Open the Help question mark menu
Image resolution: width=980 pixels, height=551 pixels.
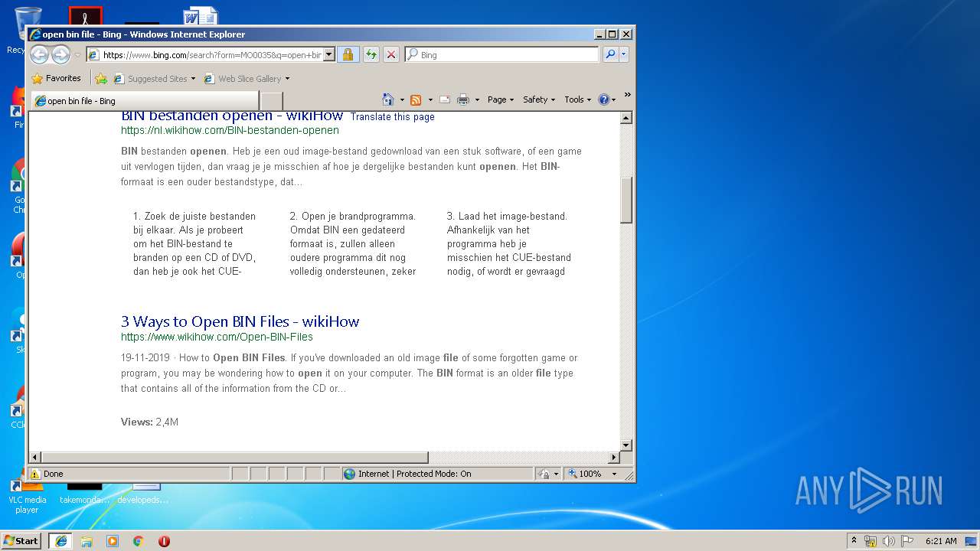click(x=606, y=99)
